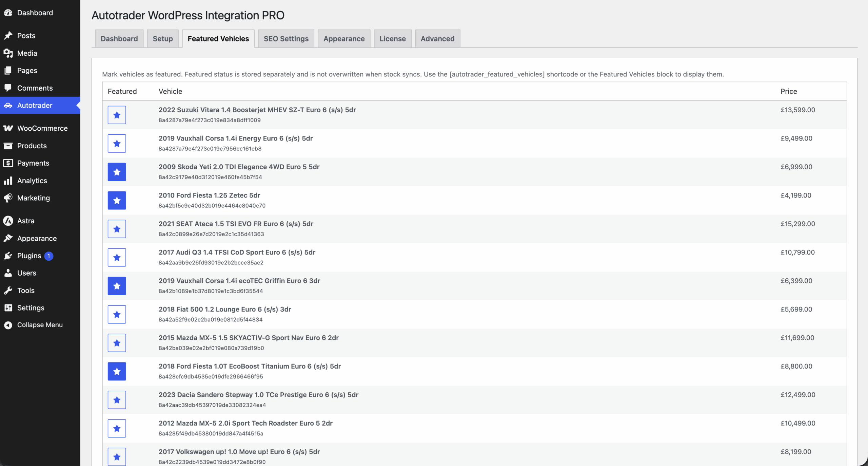Image resolution: width=868 pixels, height=466 pixels.
Task: Click the 2023 Dacia Sandero Stepway title
Action: [x=258, y=395]
